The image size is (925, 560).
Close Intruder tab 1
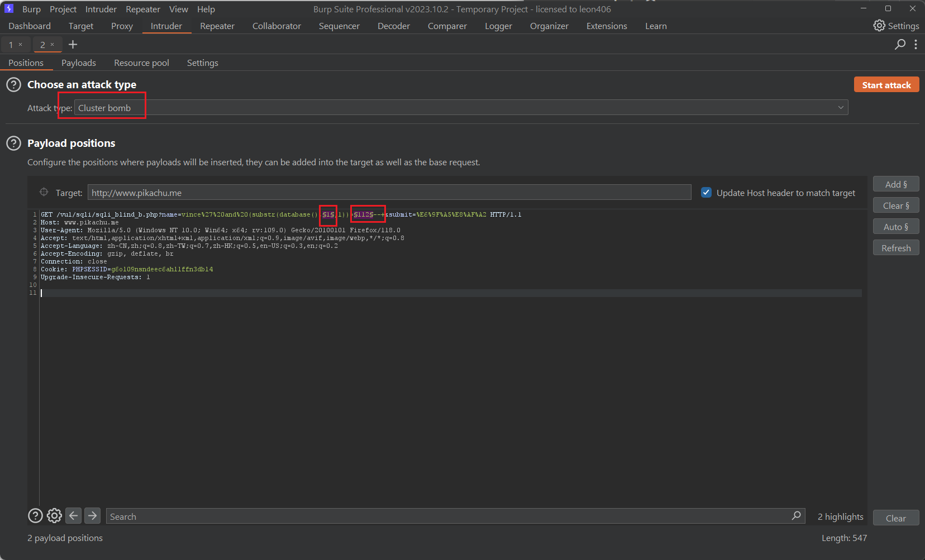tap(21, 44)
